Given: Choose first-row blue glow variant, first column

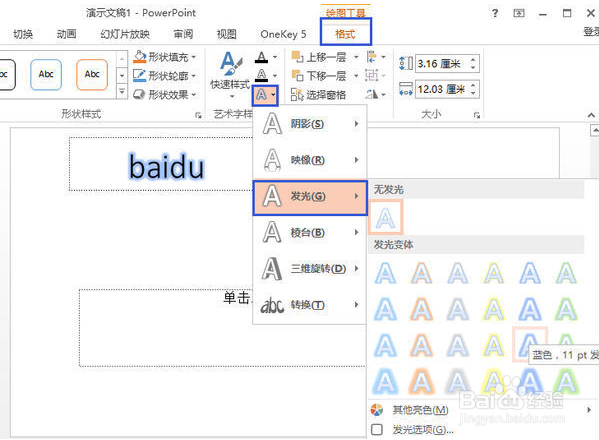Looking at the screenshot, I should pyautogui.click(x=385, y=273).
